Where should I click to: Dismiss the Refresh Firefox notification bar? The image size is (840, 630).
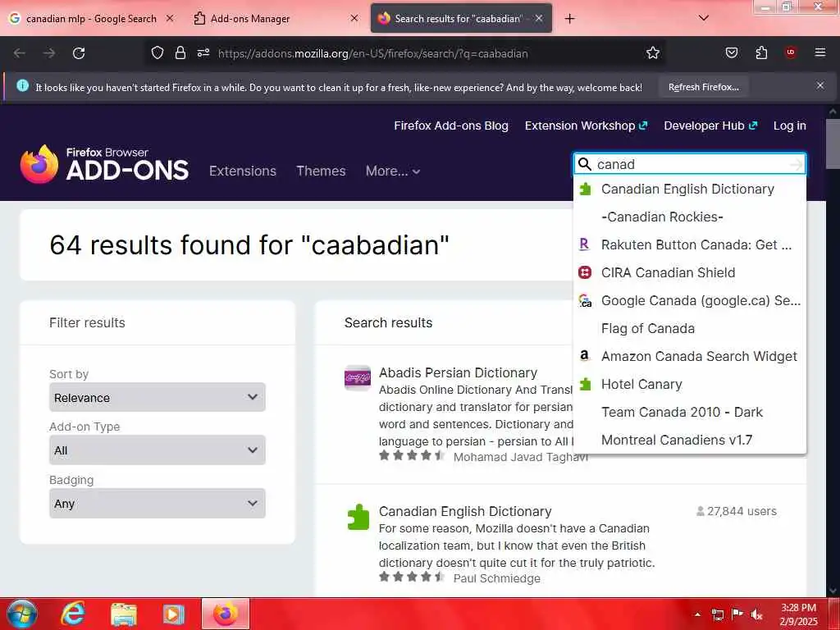819,85
